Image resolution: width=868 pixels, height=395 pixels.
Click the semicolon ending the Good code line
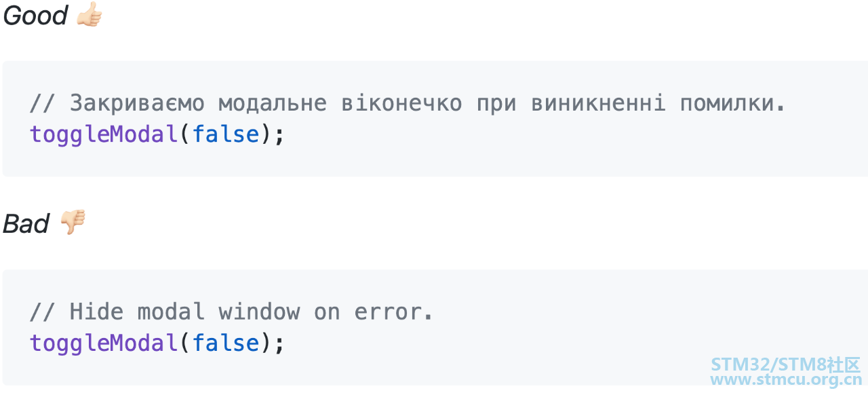point(279,135)
